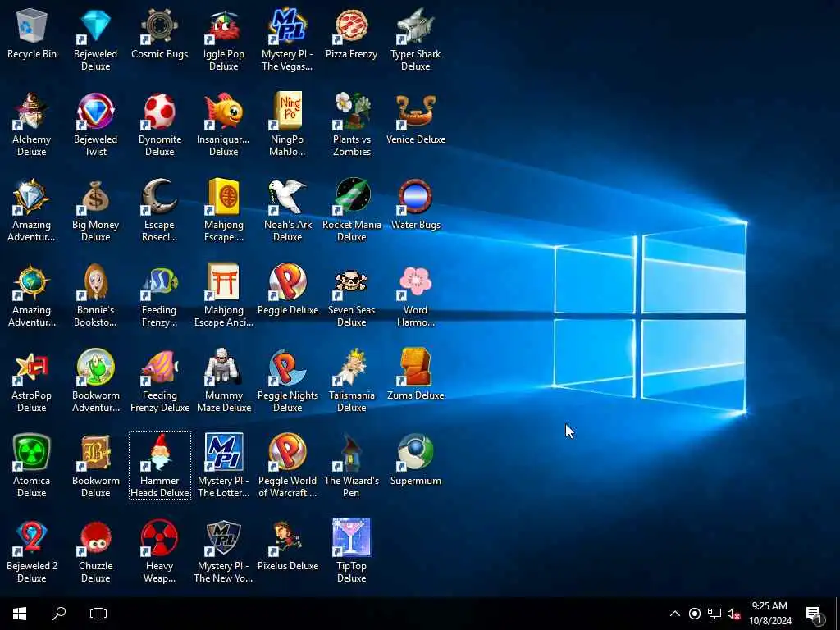840x630 pixels.
Task: Click the circular recording tray icon
Action: (694, 614)
